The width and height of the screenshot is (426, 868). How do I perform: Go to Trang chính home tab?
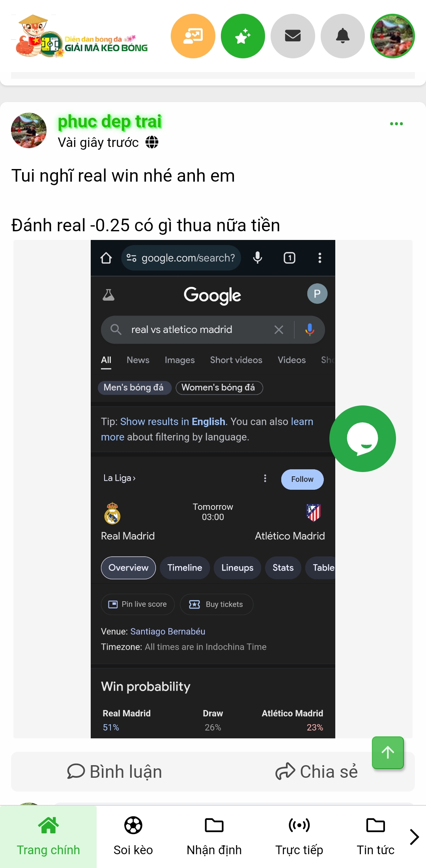(x=48, y=836)
